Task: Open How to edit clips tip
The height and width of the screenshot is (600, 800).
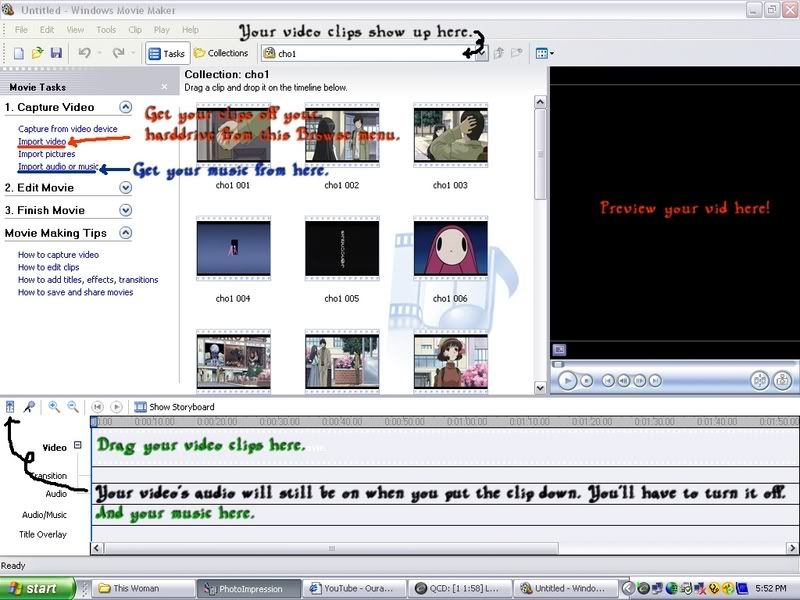Action: [48, 267]
